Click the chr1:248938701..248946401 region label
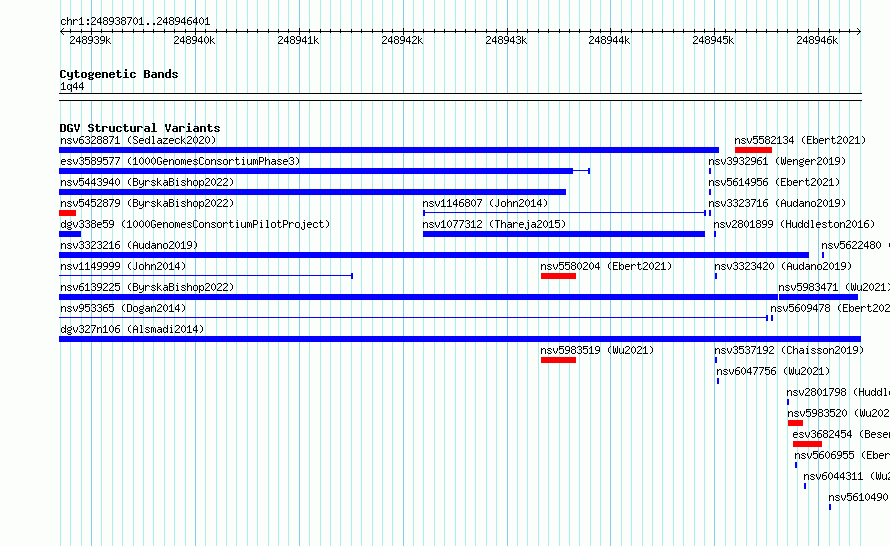The image size is (890, 546). pyautogui.click(x=135, y=22)
